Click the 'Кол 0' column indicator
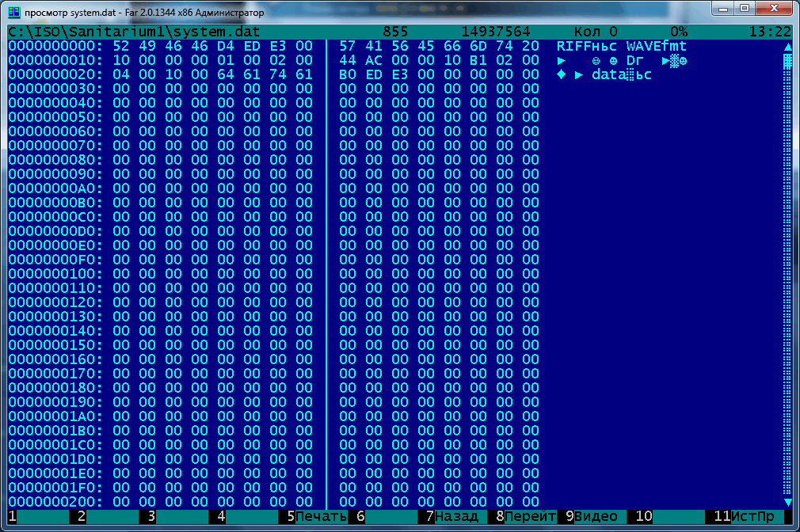Image resolution: width=800 pixels, height=532 pixels. click(596, 32)
